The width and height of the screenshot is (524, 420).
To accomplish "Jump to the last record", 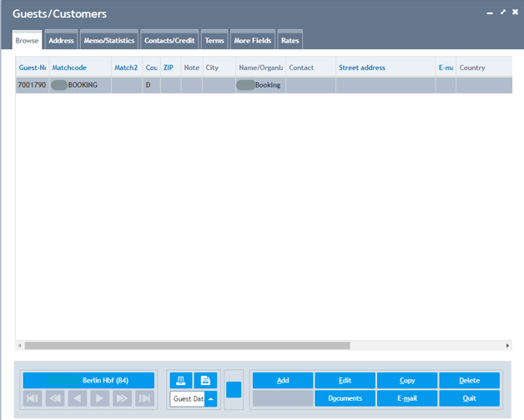I will point(144,399).
